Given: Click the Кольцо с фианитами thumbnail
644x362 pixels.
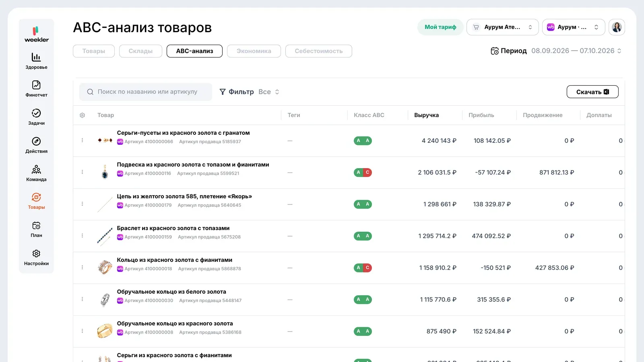Looking at the screenshot, I should 105,267.
